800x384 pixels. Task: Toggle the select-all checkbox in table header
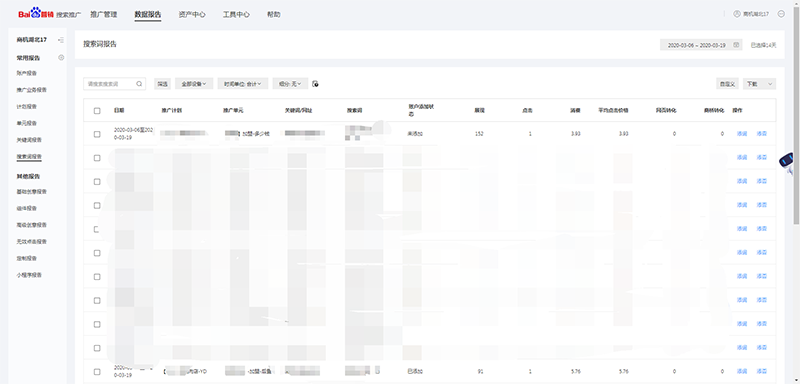tap(97, 110)
